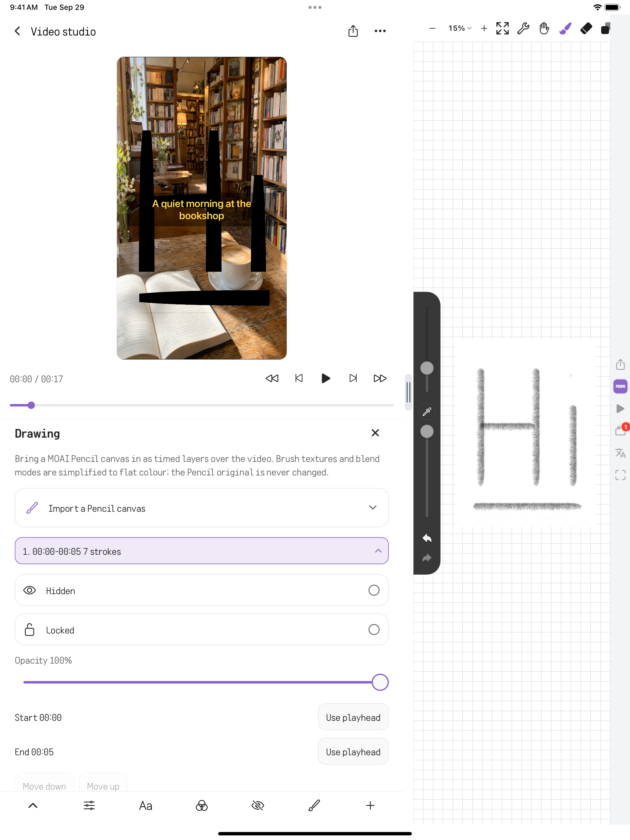Tap the multitasking three-dots at top
Screen dimensions: 630x840
[x=315, y=7]
